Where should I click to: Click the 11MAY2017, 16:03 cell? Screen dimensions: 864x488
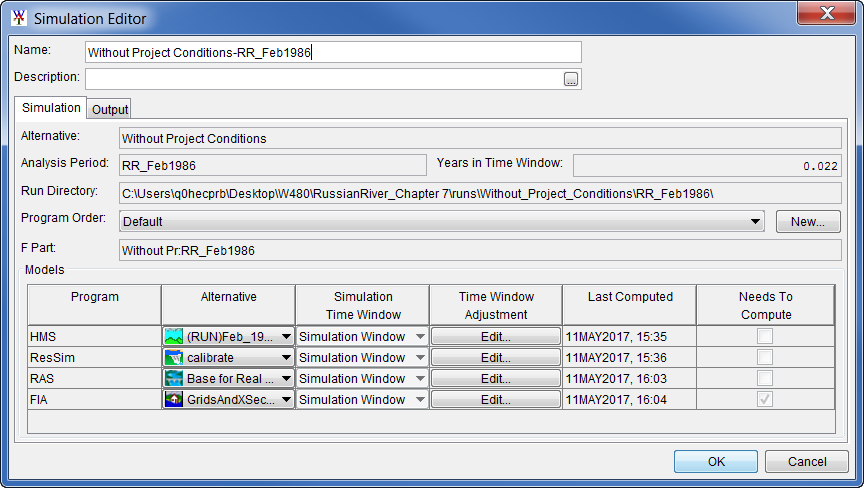pyautogui.click(x=630, y=378)
